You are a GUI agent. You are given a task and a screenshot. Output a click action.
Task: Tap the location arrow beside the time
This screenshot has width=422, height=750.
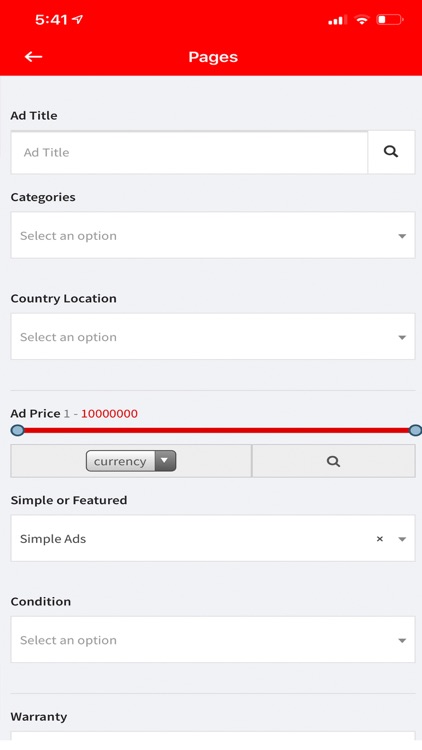tap(78, 19)
